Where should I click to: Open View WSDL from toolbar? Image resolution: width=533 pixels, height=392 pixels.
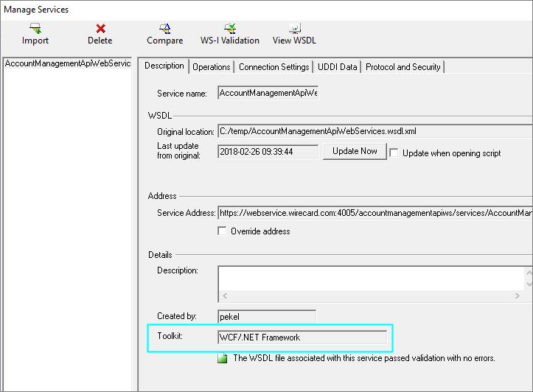(294, 29)
